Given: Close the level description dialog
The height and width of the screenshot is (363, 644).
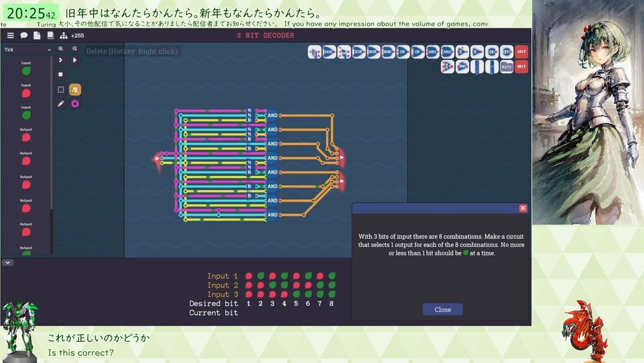Looking at the screenshot, I should (443, 309).
